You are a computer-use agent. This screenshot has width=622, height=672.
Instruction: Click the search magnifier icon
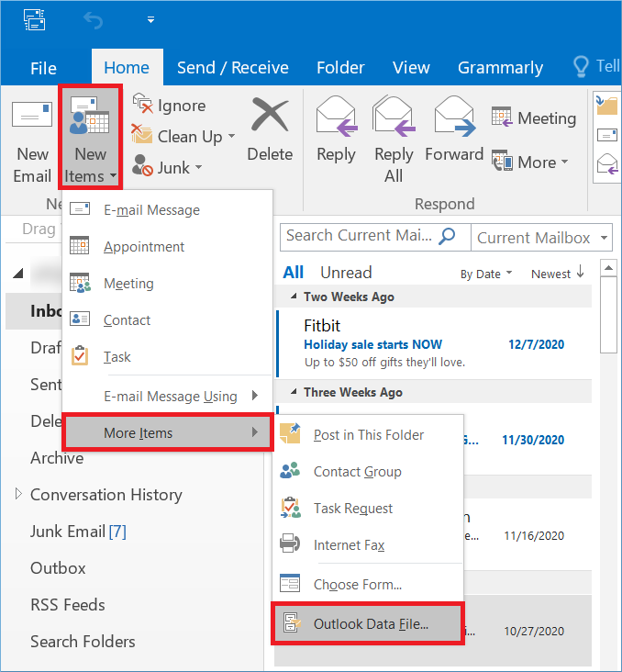point(448,236)
